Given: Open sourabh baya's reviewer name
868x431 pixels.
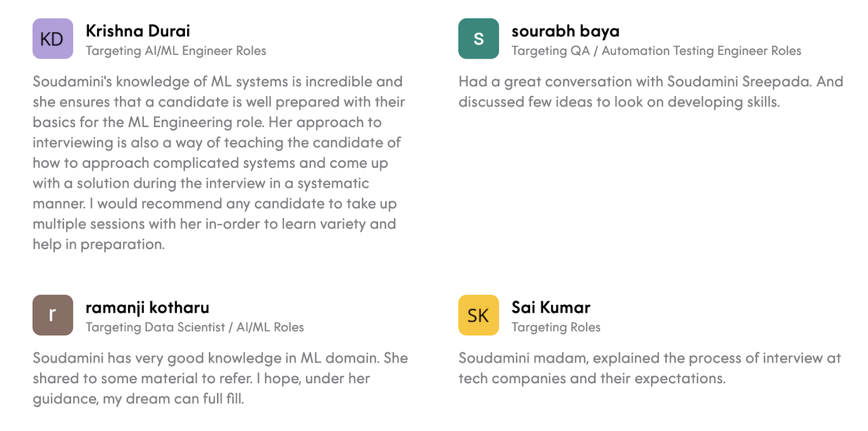Looking at the screenshot, I should 565,31.
